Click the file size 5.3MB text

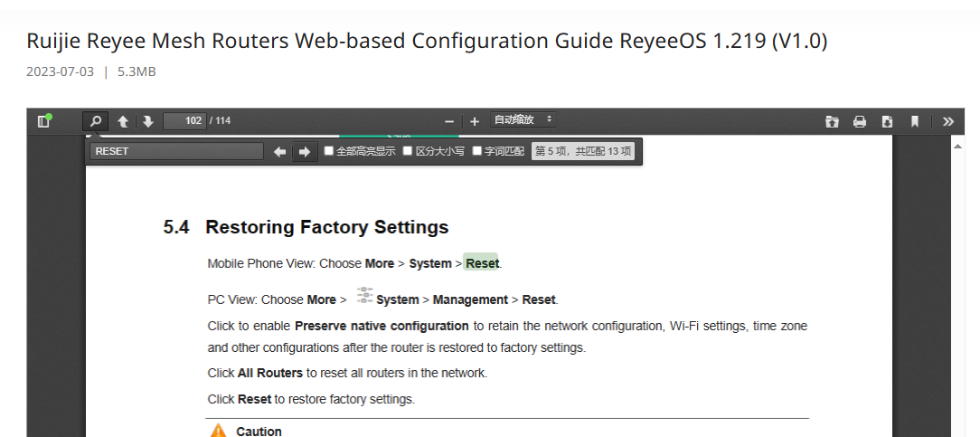point(137,71)
